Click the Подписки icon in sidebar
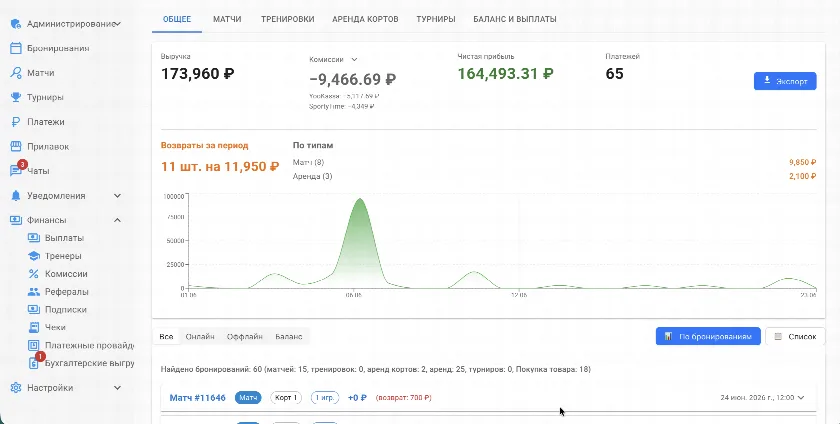The image size is (840, 424). click(x=34, y=310)
